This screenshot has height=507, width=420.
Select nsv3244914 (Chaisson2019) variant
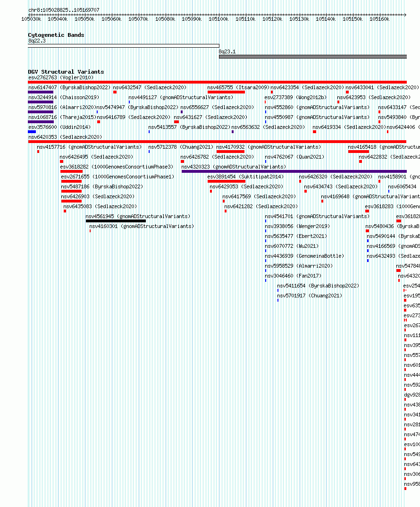click(x=64, y=97)
